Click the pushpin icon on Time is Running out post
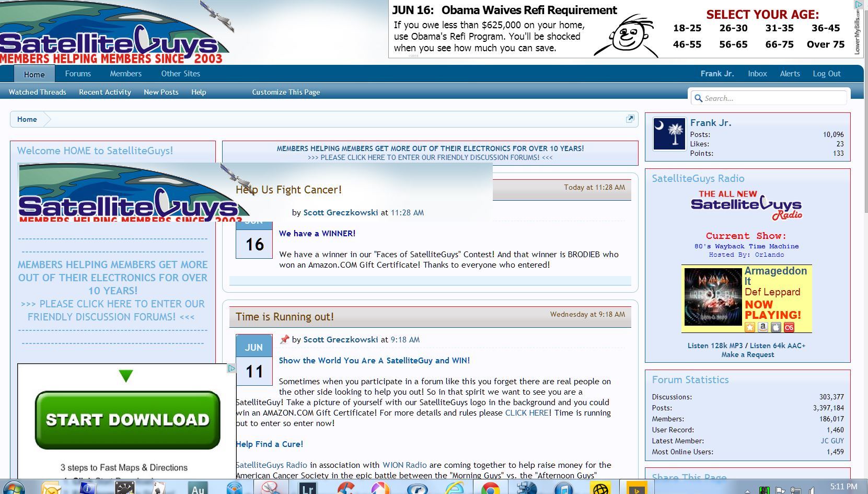Screen dimensions: 868x494 pos(284,340)
